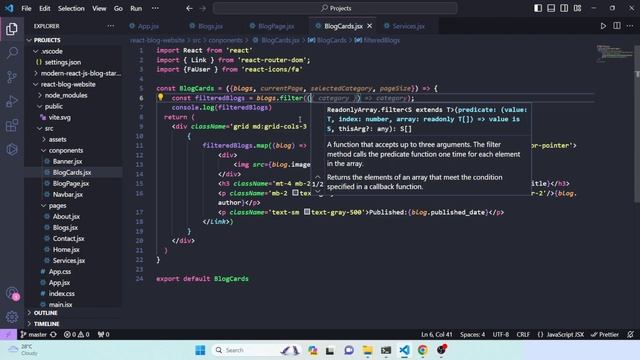Toggle the primary side bar visibility
Screen dimensions: 640x360
coord(538,8)
